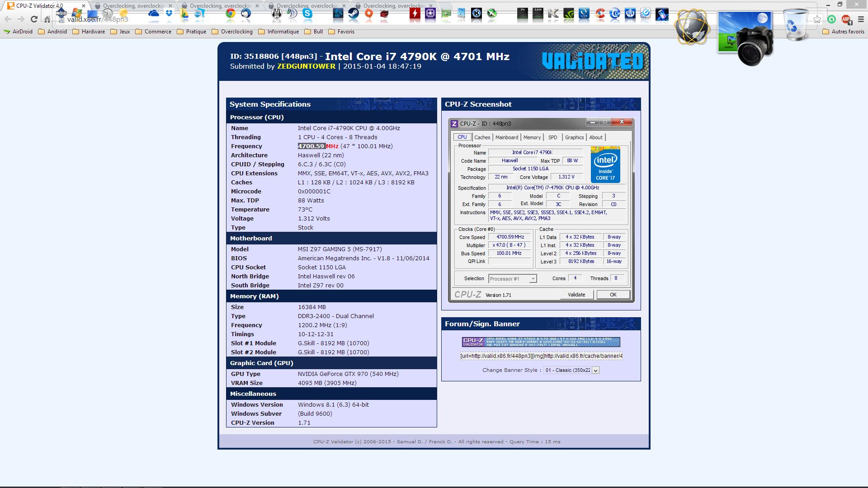
Task: Open Thunderbird mail from the dock
Action: [246, 13]
